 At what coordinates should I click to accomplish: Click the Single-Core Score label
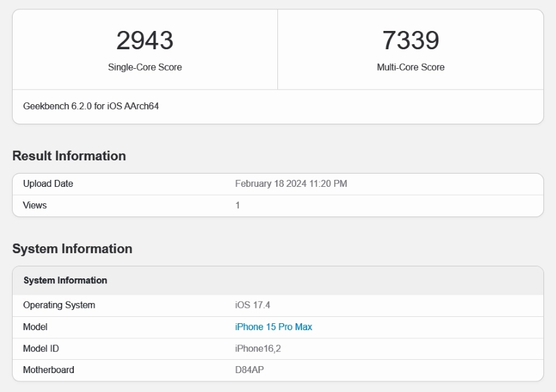pyautogui.click(x=145, y=68)
